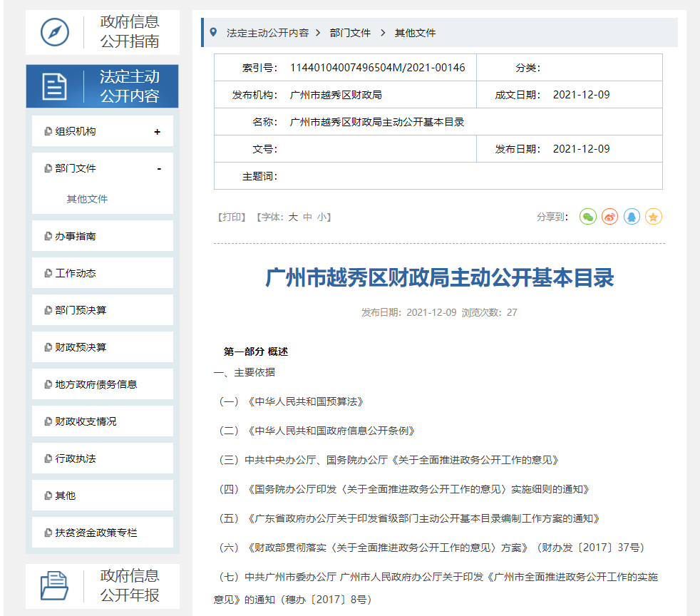Collapse the 部门文件 minus sign
This screenshot has width=700, height=616.
tap(158, 169)
